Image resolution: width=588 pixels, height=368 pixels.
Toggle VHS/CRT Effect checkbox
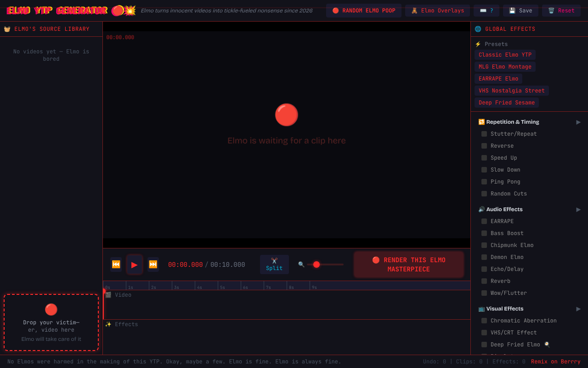tap(484, 333)
